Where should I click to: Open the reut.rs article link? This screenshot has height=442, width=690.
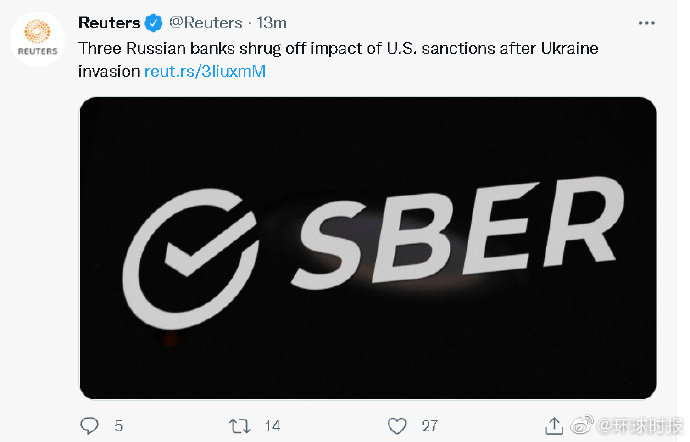[x=205, y=71]
